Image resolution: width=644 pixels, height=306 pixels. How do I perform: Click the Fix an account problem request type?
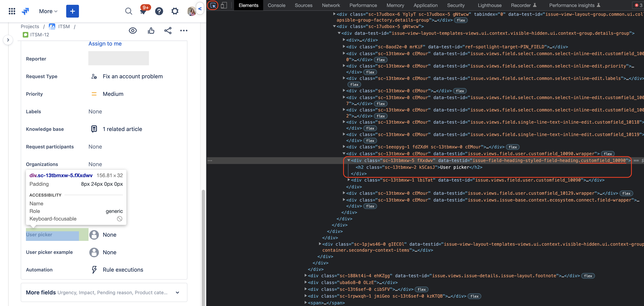[133, 76]
